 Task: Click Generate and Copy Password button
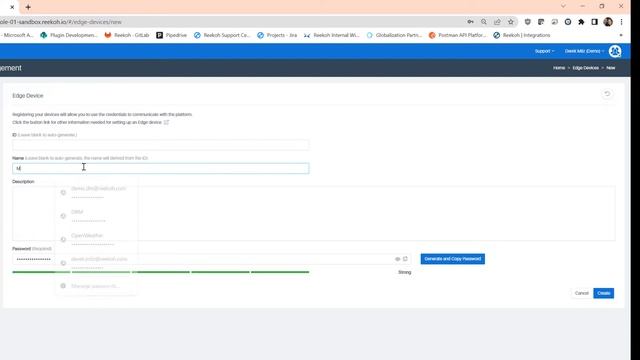tap(453, 259)
